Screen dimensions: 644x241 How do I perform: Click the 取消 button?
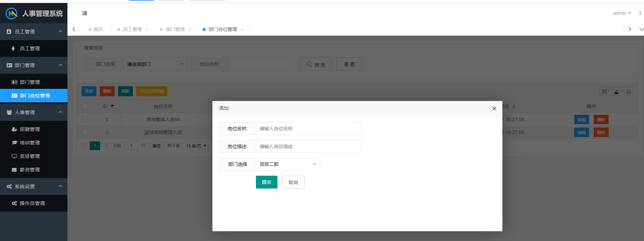293,182
